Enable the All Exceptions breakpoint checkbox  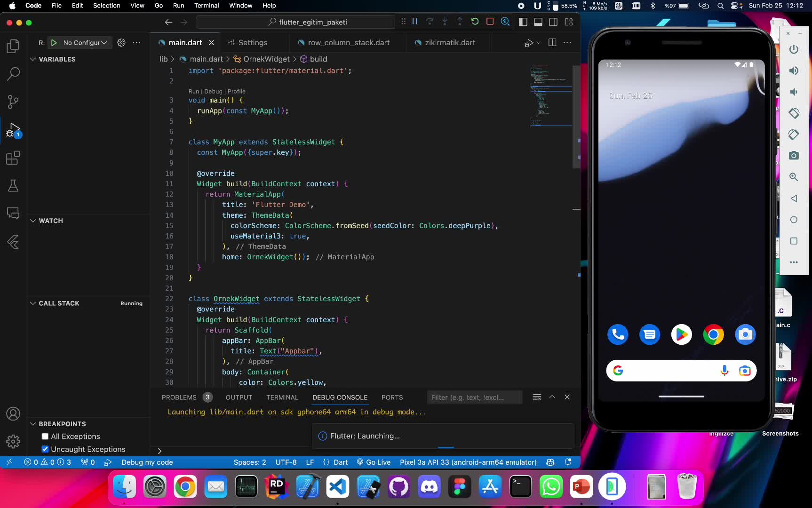coord(45,437)
